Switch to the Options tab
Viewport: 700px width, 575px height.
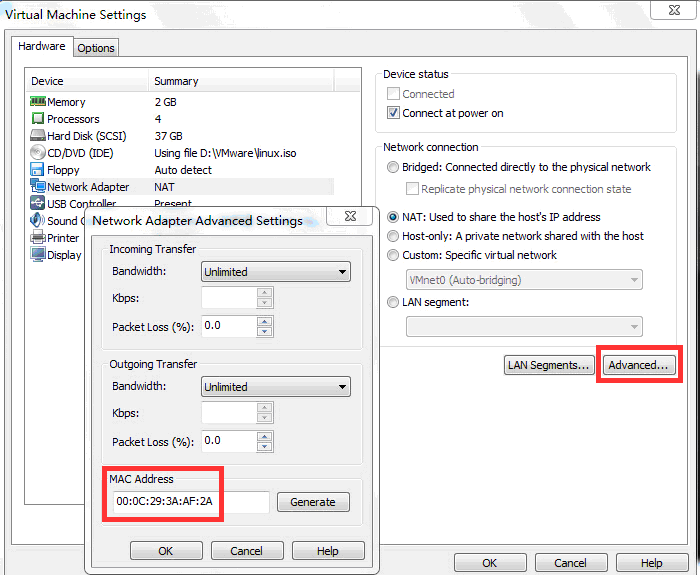pyautogui.click(x=96, y=48)
